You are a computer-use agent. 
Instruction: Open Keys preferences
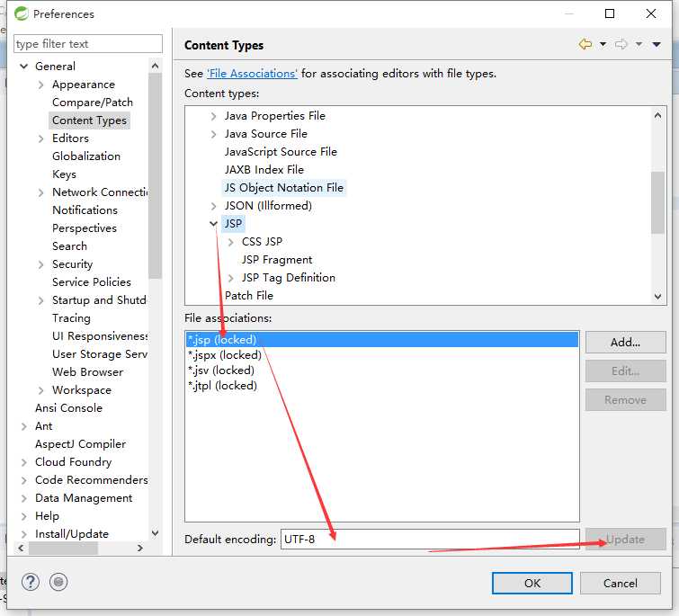pos(64,174)
